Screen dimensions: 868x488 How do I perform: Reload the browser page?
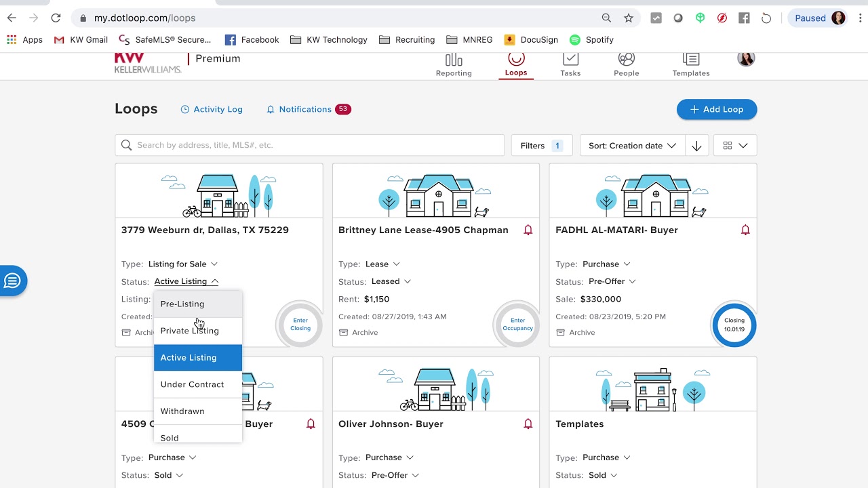click(x=56, y=18)
